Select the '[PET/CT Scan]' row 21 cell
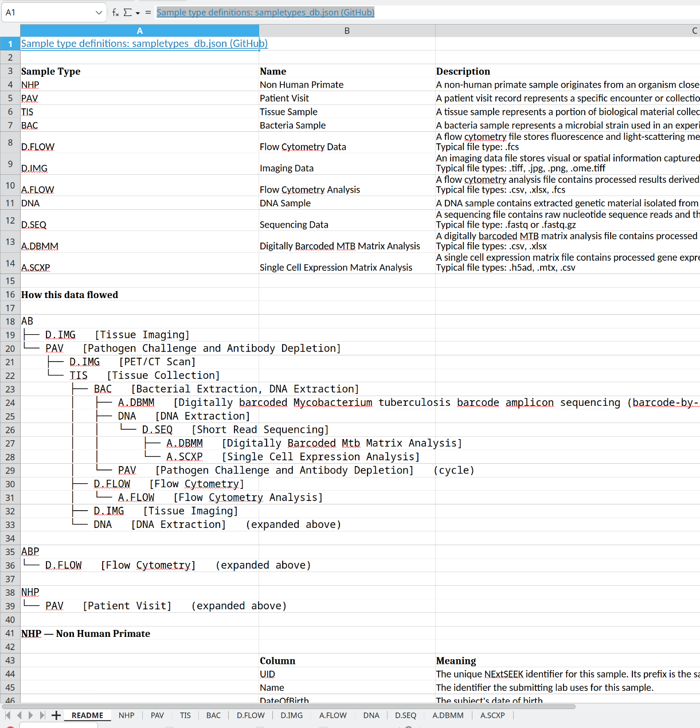 click(139, 362)
